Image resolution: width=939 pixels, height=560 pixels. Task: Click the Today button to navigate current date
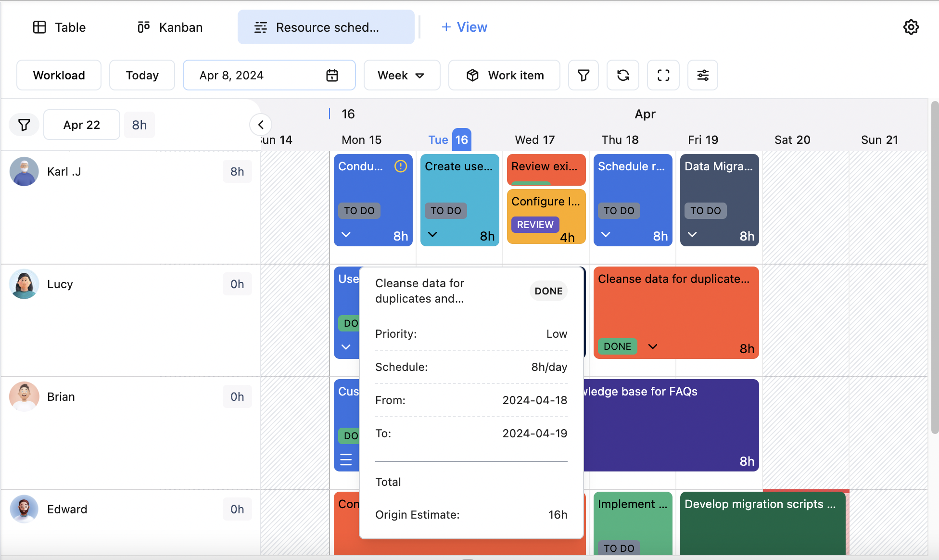click(x=142, y=75)
